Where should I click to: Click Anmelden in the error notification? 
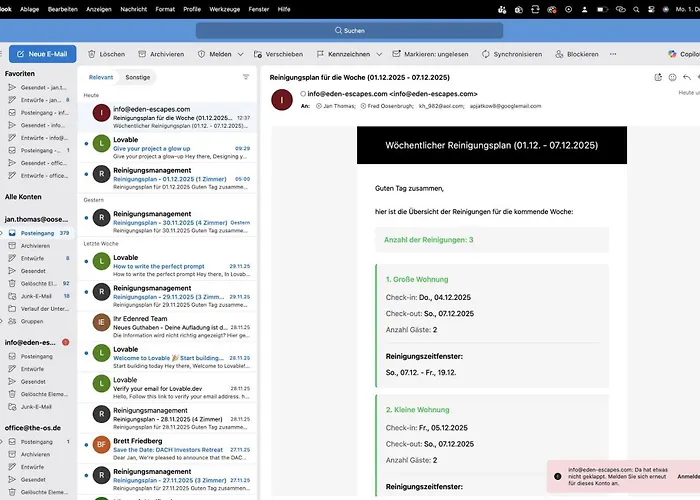(686, 476)
